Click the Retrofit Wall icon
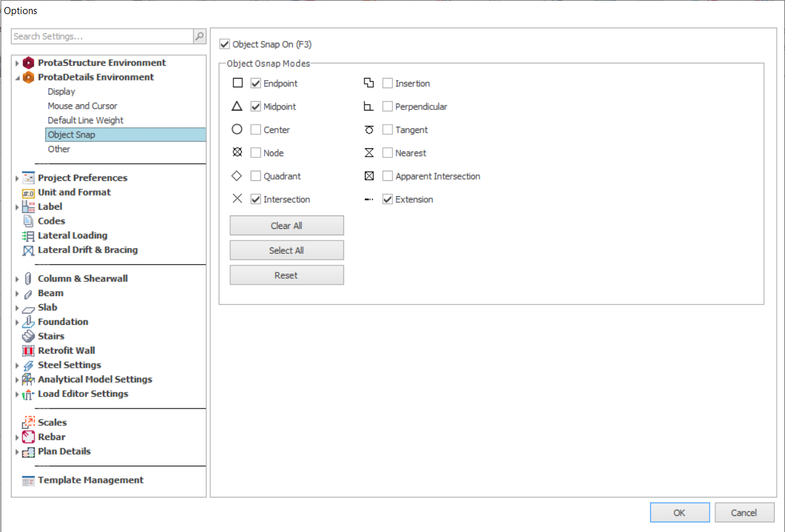Viewport: 785px width, 532px height. pos(28,351)
